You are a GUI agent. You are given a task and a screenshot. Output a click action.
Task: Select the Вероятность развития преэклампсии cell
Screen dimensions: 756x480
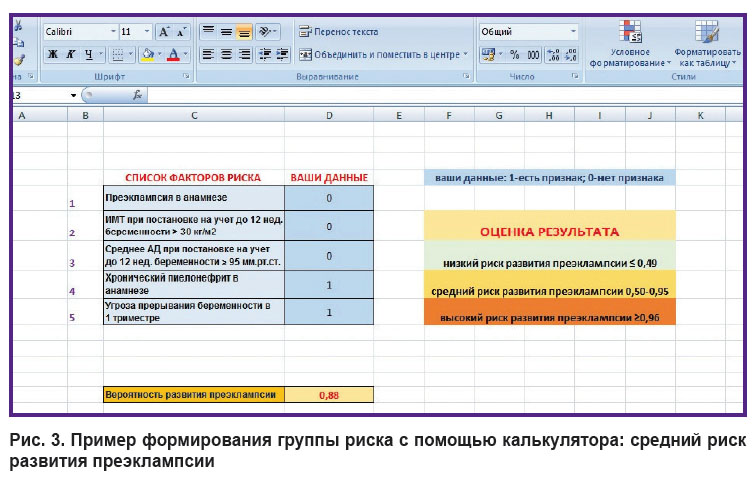coord(194,395)
